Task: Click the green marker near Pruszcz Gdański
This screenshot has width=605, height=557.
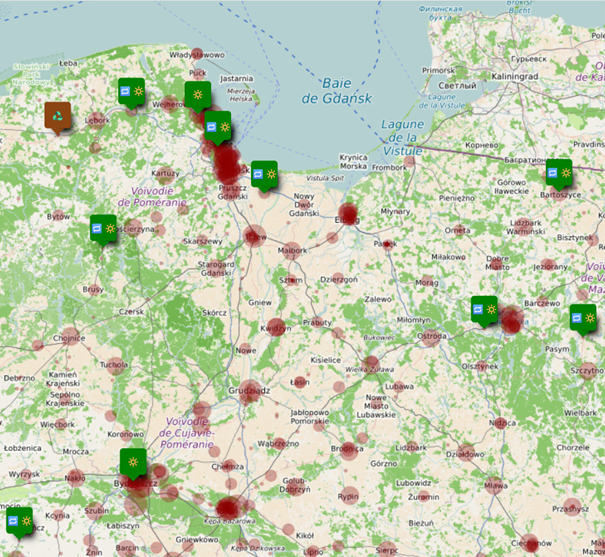Action: [x=264, y=175]
